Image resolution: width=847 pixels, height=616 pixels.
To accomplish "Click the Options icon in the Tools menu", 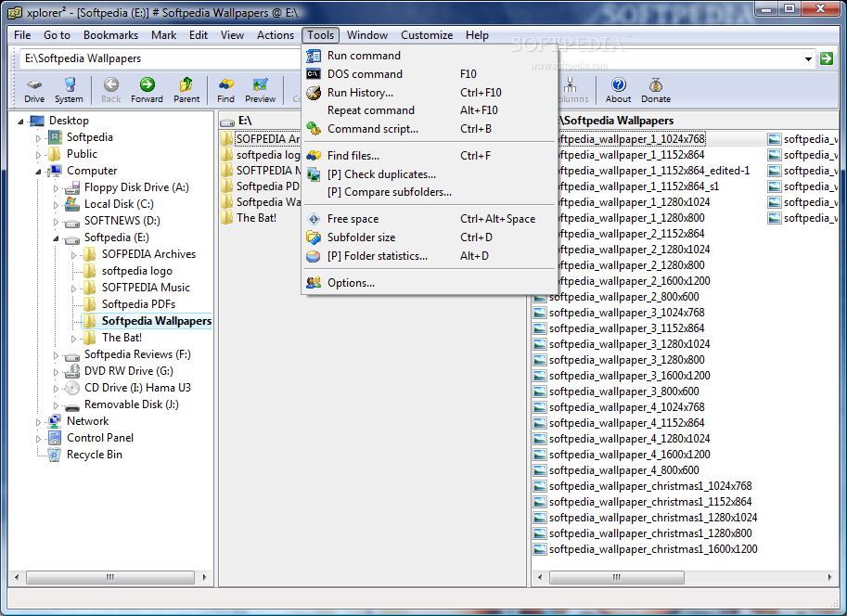I will pyautogui.click(x=314, y=283).
